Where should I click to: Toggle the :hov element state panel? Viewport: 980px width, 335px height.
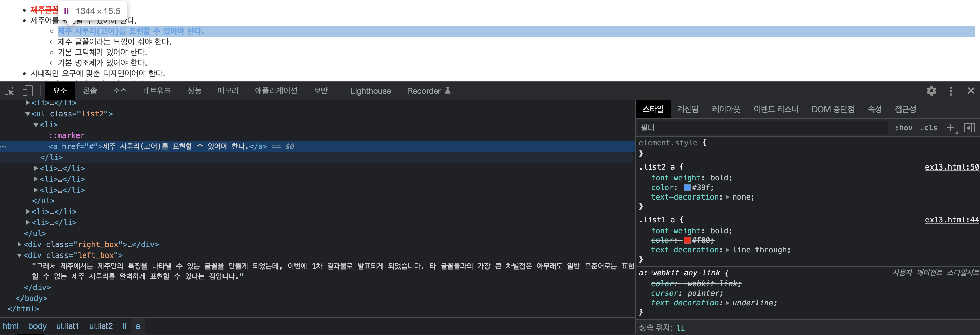tap(903, 128)
